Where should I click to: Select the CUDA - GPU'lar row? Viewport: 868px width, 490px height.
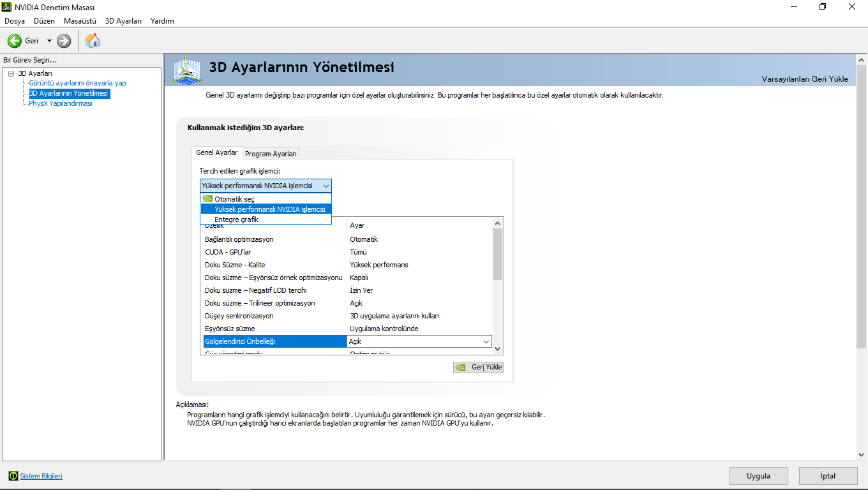pos(347,252)
